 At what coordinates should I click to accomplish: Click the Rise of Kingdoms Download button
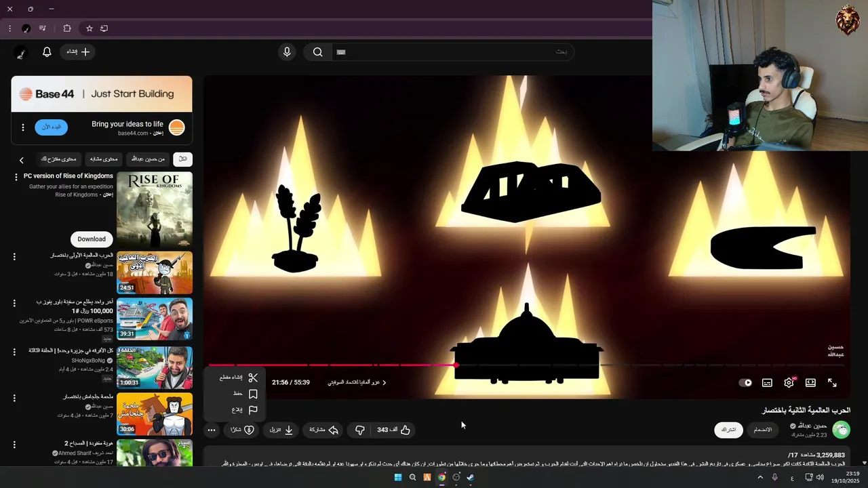(92, 239)
